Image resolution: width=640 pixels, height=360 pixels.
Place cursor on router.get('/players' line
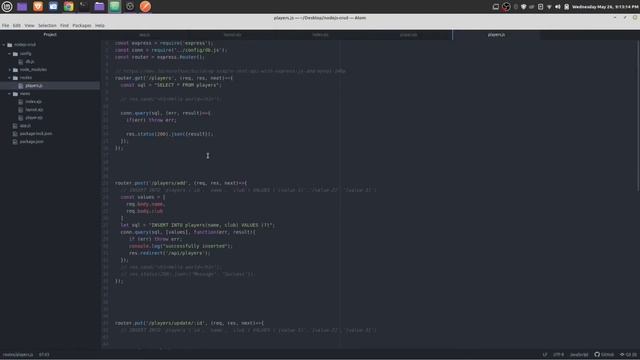pos(174,78)
